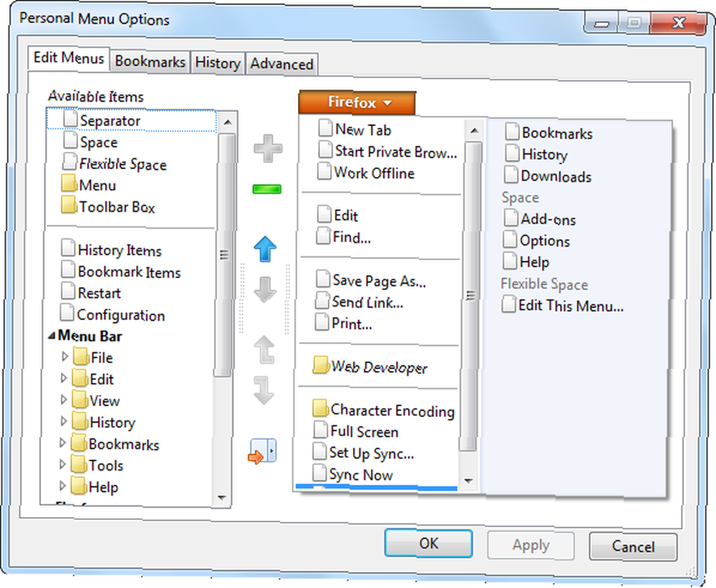Click the green minus remove-item icon
This screenshot has height=588, width=716.
[x=266, y=188]
